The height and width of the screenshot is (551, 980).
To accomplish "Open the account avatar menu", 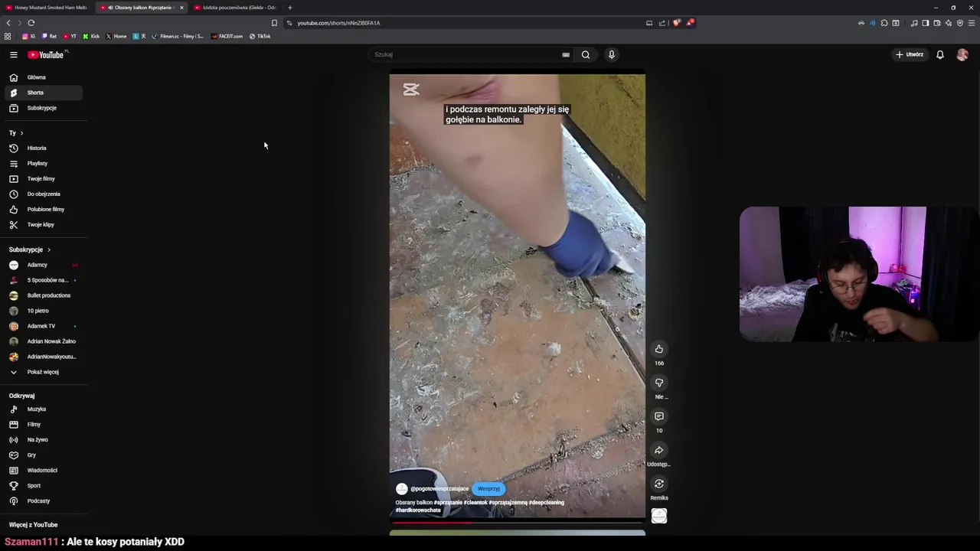I will tap(962, 55).
